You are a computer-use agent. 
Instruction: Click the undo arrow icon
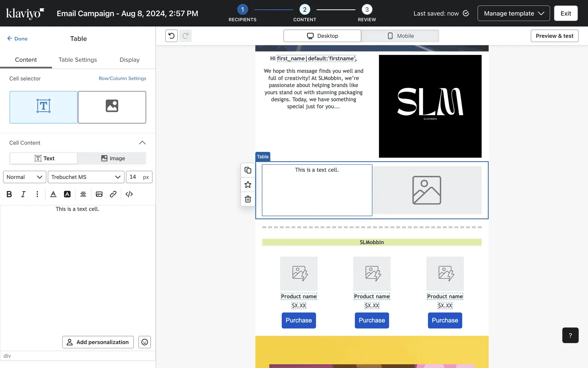click(x=171, y=36)
